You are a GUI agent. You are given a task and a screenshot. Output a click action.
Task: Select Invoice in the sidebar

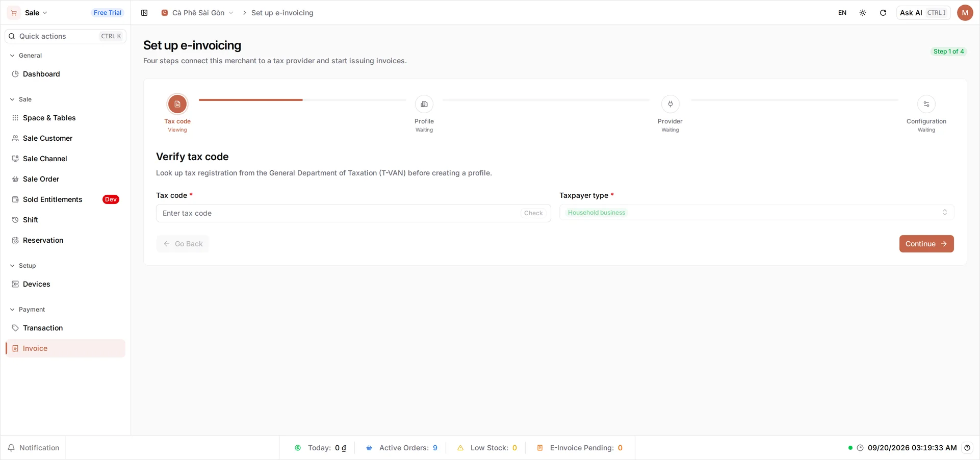[65, 348]
